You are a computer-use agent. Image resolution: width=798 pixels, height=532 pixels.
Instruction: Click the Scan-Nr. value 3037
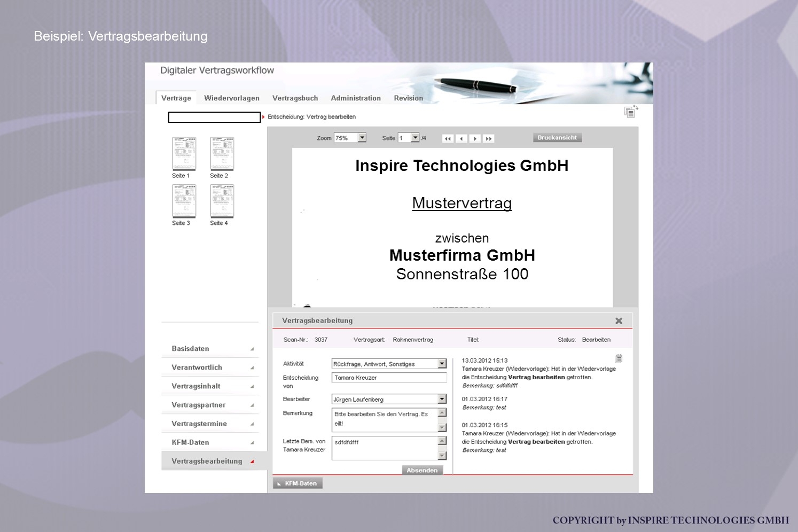(x=321, y=340)
